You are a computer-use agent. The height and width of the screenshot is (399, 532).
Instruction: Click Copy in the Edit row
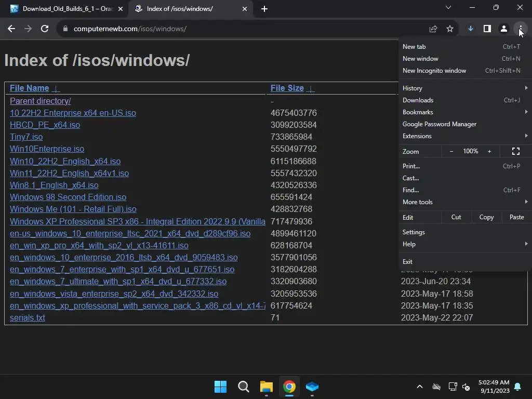coord(486,217)
